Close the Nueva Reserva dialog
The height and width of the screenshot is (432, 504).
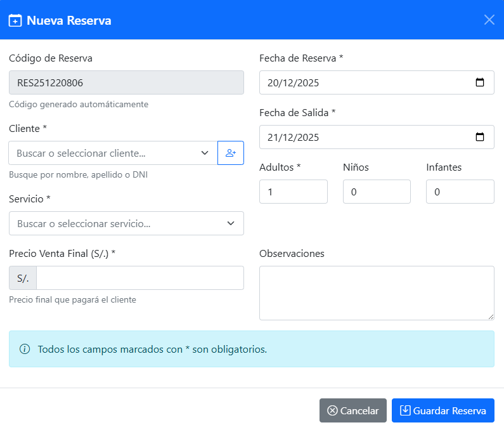489,20
